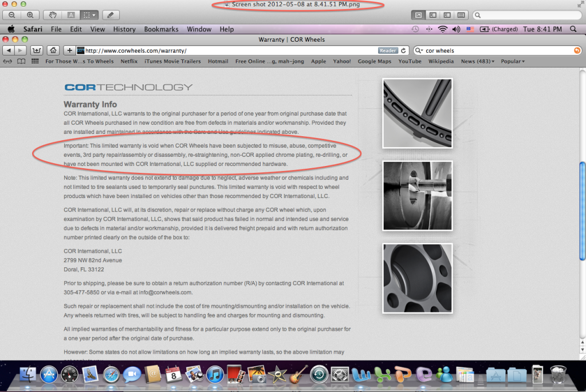Click the battery status icon
Screen dimensions: 586x392
click(x=485, y=29)
